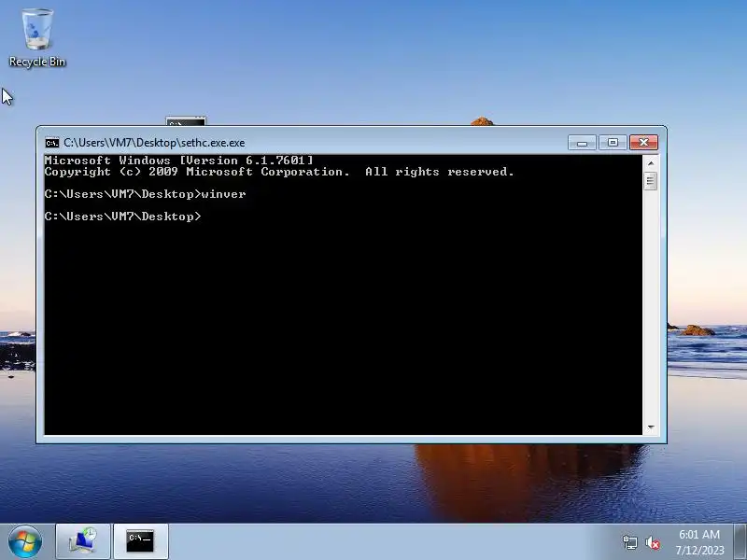747x560 pixels.
Task: Click the Microsoft Windows version line
Action: click(179, 161)
